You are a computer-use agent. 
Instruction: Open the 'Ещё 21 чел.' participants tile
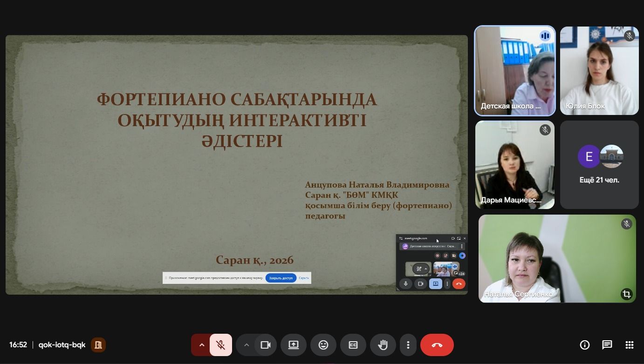(x=599, y=165)
